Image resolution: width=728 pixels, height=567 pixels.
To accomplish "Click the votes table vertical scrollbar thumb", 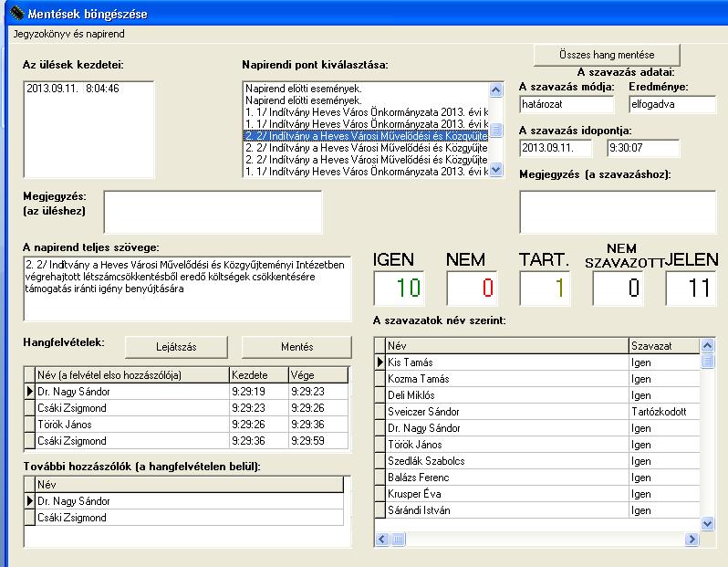I will (x=707, y=362).
